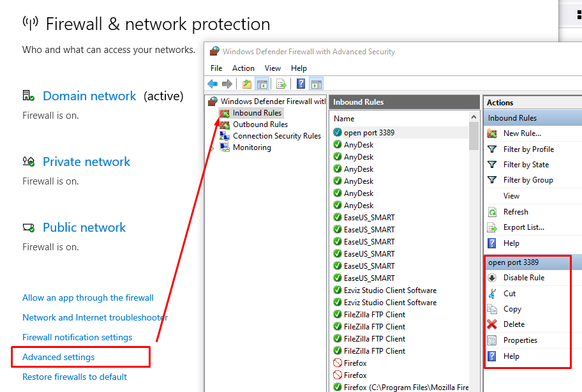Collapse the Inbound Rules actions header
Viewport: 582px width, 392px height.
click(533, 118)
